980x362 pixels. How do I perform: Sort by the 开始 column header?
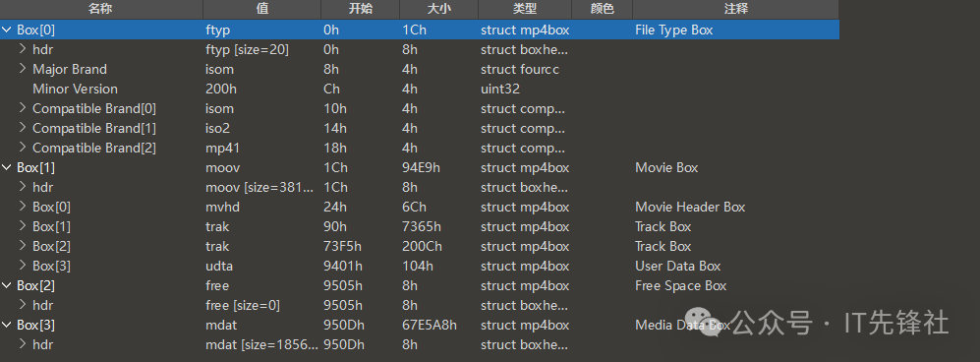(x=360, y=9)
